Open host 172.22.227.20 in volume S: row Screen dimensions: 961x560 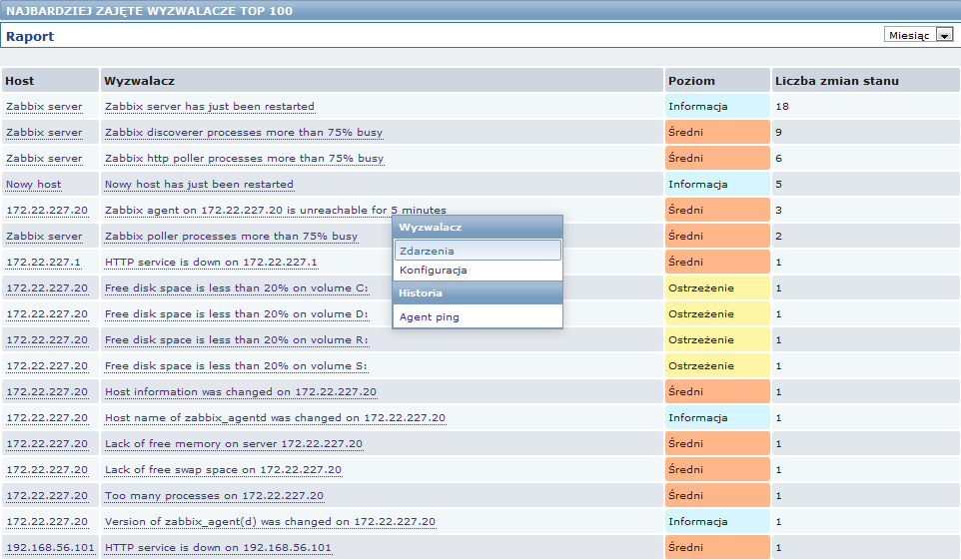click(x=47, y=365)
